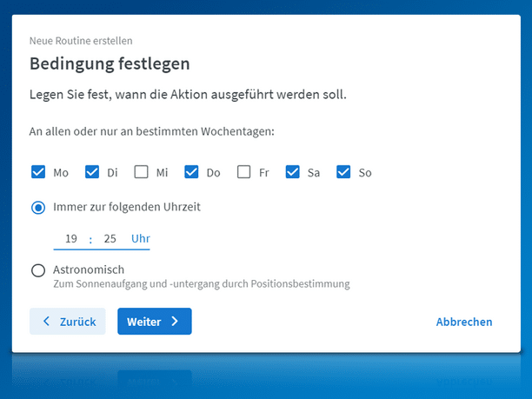532x399 pixels.
Task: Click the hour field showing 19
Action: click(x=71, y=238)
